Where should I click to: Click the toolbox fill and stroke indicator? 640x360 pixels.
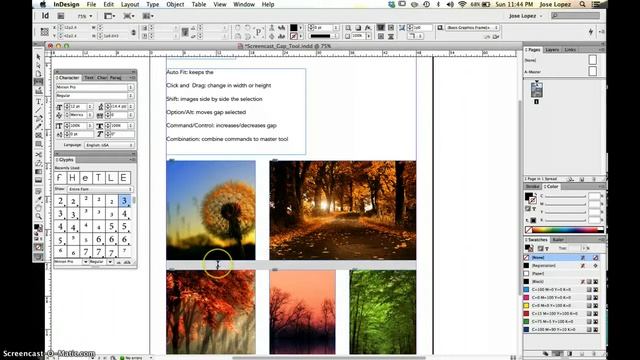[38, 228]
